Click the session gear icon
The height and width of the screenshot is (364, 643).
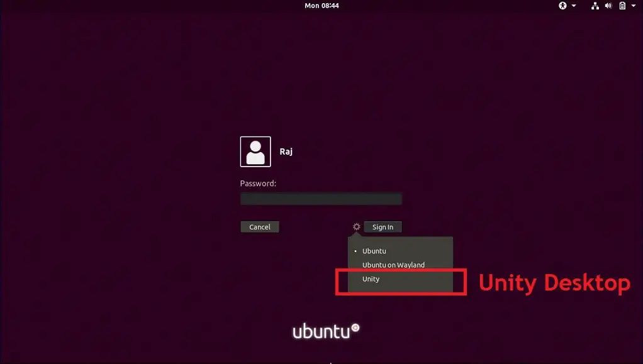356,227
